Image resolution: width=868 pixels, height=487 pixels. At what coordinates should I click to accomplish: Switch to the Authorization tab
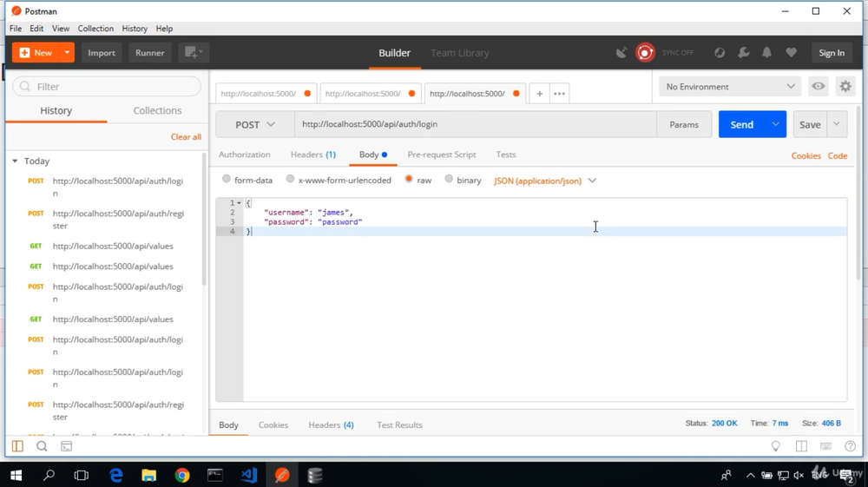(244, 155)
